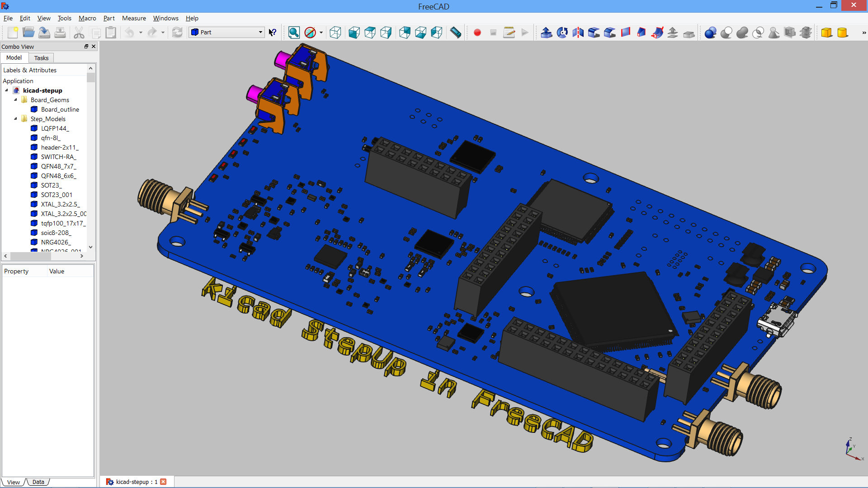Select Part from the workbench dropdown
This screenshot has width=868, height=488.
pyautogui.click(x=226, y=32)
